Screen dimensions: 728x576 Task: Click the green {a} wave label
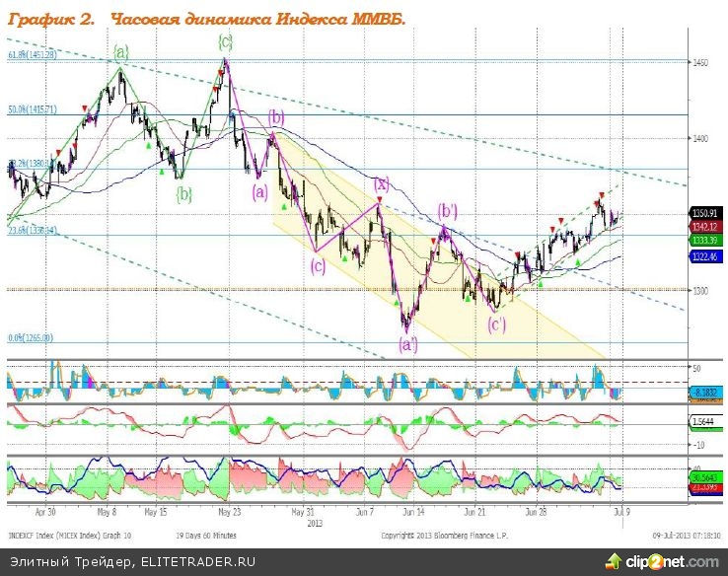[120, 53]
